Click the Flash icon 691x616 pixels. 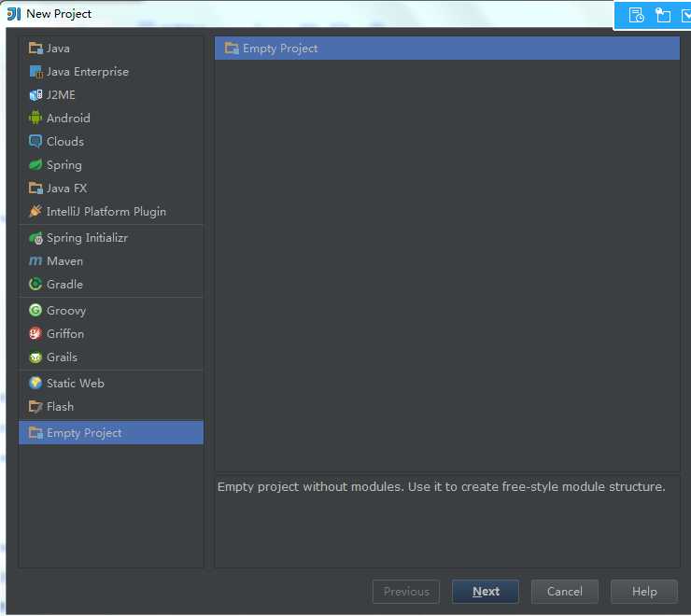tap(35, 407)
